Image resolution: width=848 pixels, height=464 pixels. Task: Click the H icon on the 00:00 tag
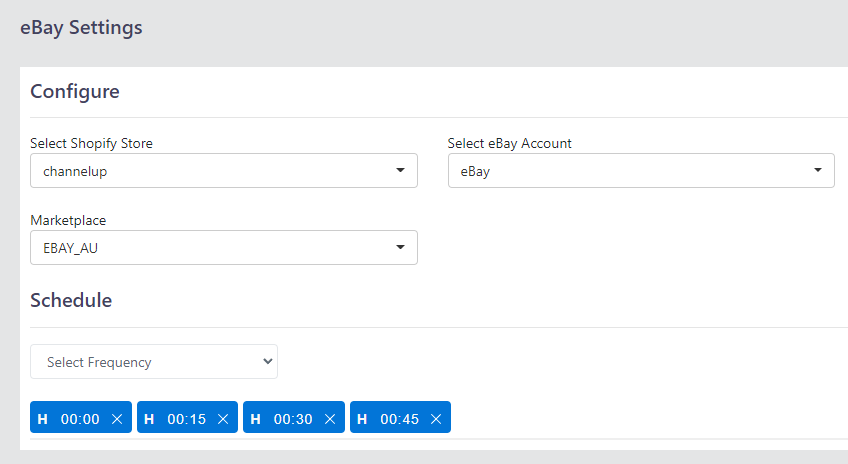[x=43, y=419]
